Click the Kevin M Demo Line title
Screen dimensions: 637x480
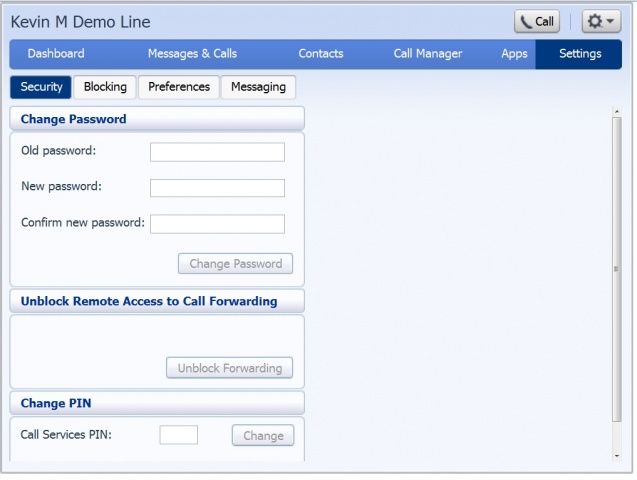(x=80, y=22)
